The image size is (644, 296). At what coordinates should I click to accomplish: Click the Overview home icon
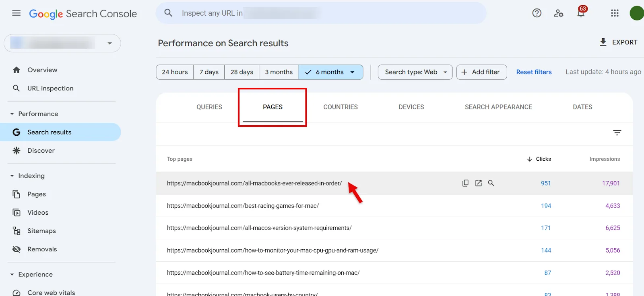pyautogui.click(x=17, y=70)
